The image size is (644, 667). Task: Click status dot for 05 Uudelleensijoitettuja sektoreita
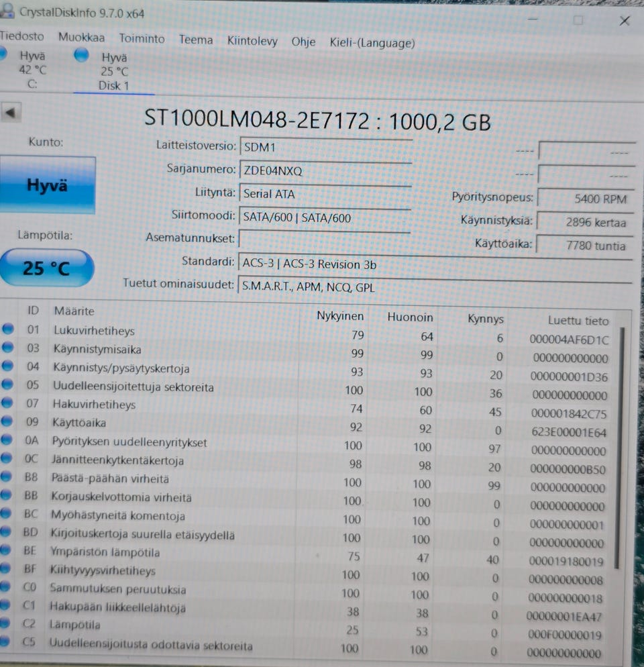coord(7,384)
